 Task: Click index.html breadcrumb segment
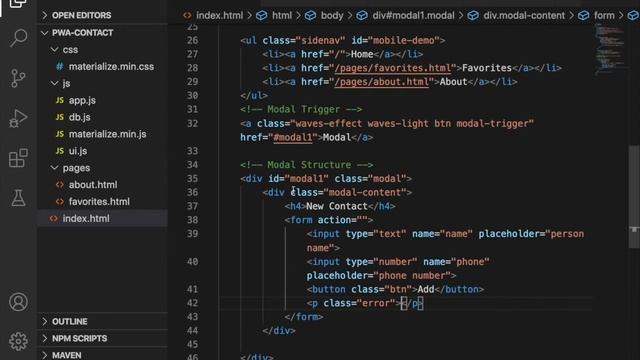pos(220,16)
